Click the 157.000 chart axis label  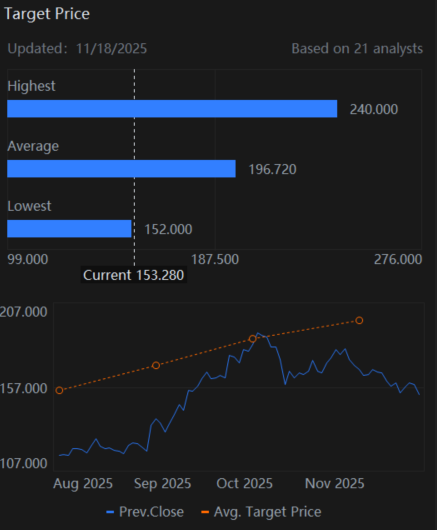point(23,388)
